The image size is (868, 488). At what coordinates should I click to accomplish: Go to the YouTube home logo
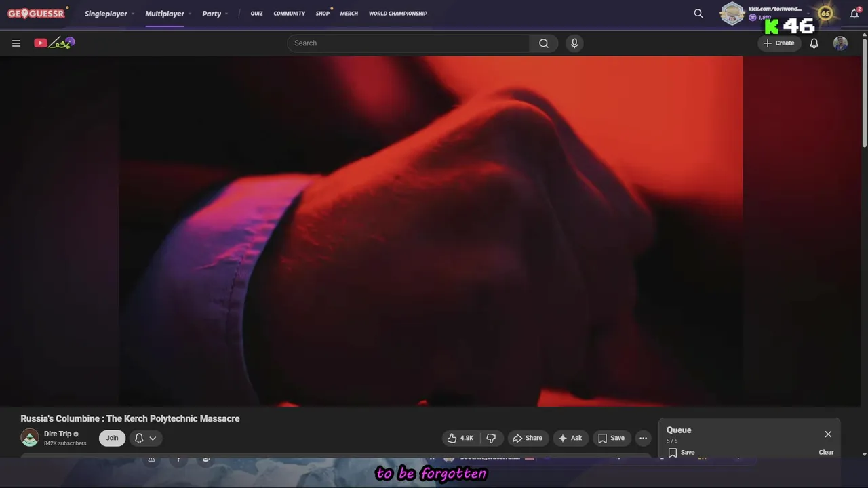[x=54, y=43]
